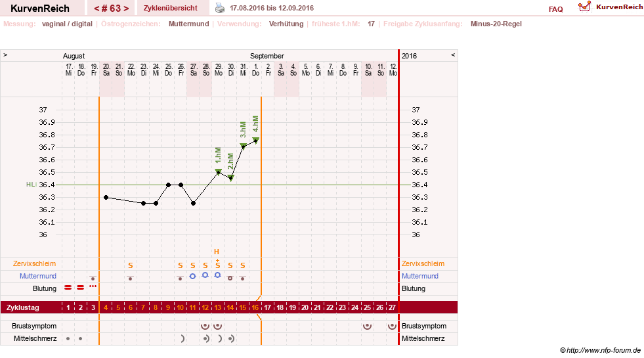
Task: Collapse chart right with < arrow
Action: [x=453, y=55]
